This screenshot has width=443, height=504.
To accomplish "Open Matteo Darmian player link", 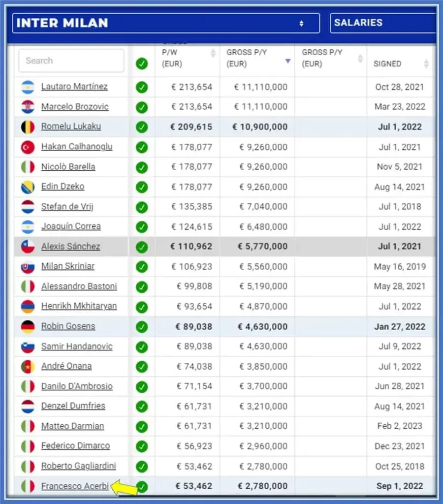I will pos(73,426).
